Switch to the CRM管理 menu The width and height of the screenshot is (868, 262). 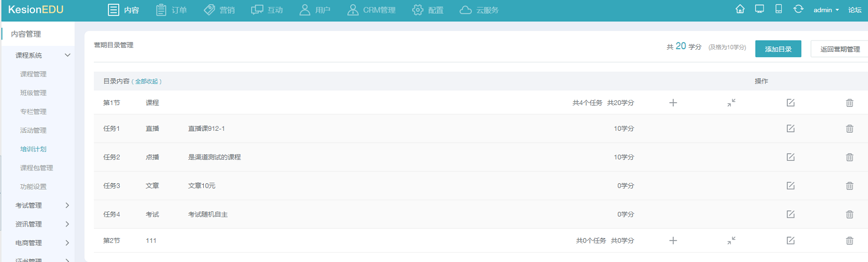click(371, 10)
